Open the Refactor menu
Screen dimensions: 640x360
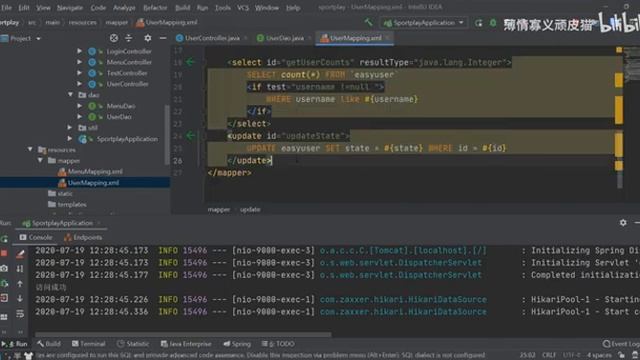[x=155, y=7]
